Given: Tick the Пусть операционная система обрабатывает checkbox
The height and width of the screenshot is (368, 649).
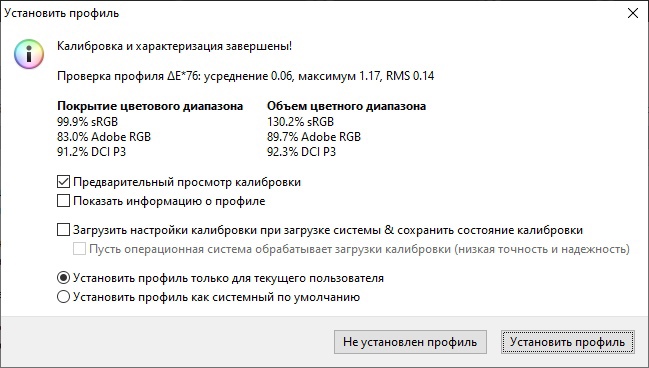Looking at the screenshot, I should point(79,249).
